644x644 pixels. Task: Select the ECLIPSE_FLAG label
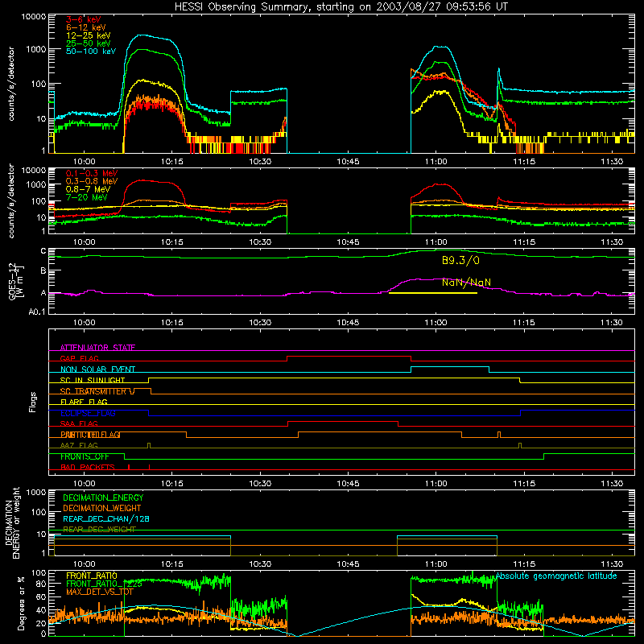pos(88,413)
